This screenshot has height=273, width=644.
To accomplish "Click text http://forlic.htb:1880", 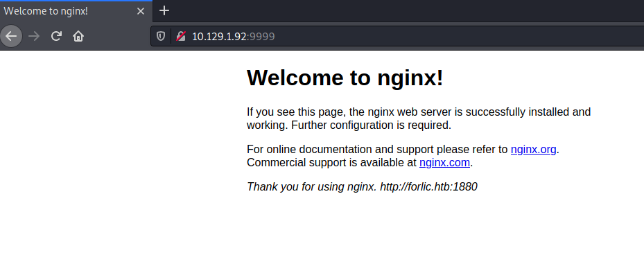I will (x=428, y=187).
